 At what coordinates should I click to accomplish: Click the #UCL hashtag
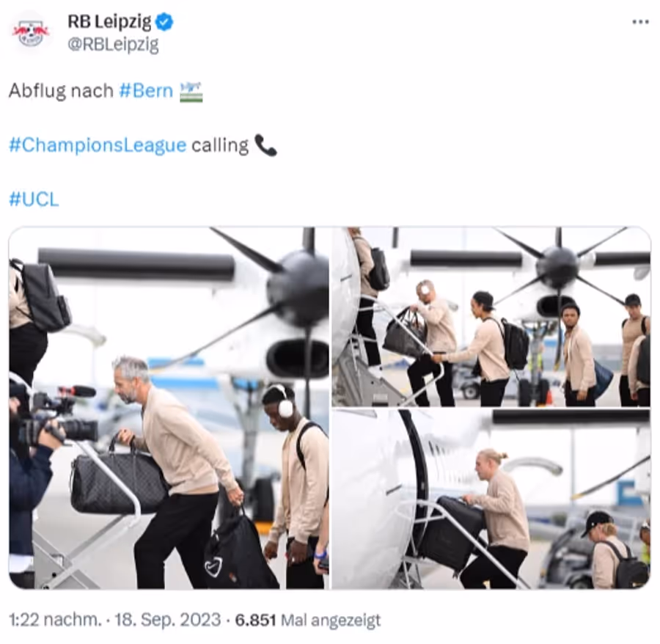34,199
